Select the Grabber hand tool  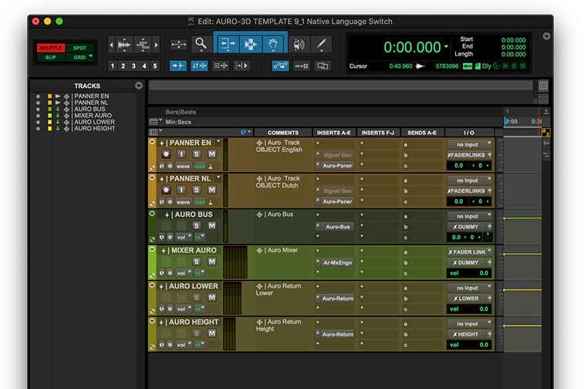coord(272,44)
